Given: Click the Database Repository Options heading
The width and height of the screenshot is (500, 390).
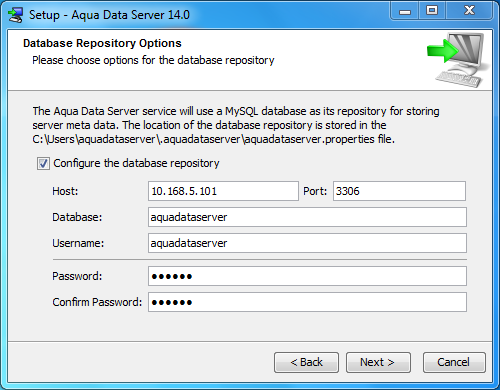Looking at the screenshot, I should click(102, 43).
